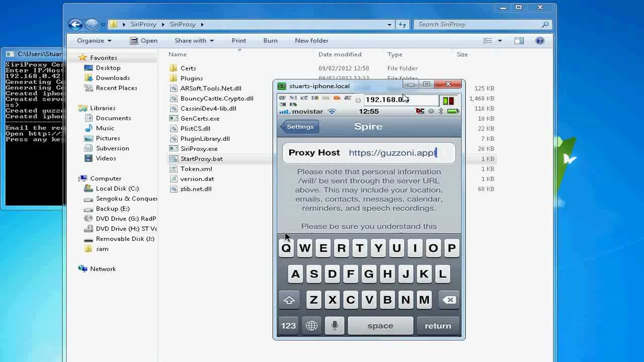Open the Documents library
644x362 pixels.
coord(113,118)
